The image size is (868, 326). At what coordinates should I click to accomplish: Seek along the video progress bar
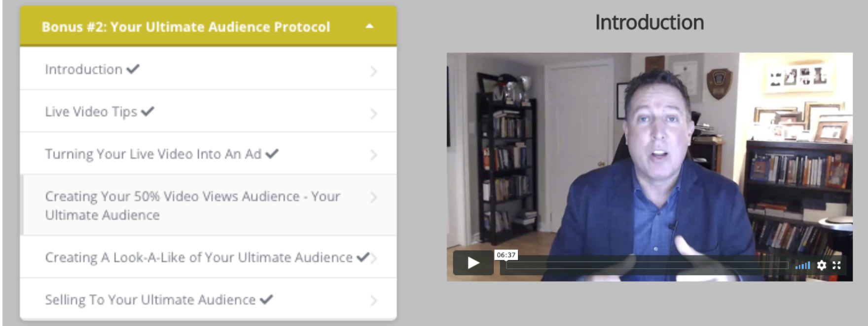point(647,265)
